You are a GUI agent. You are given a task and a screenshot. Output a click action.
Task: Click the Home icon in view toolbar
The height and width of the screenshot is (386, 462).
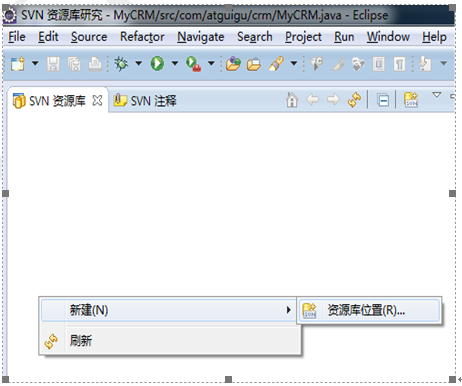click(292, 100)
